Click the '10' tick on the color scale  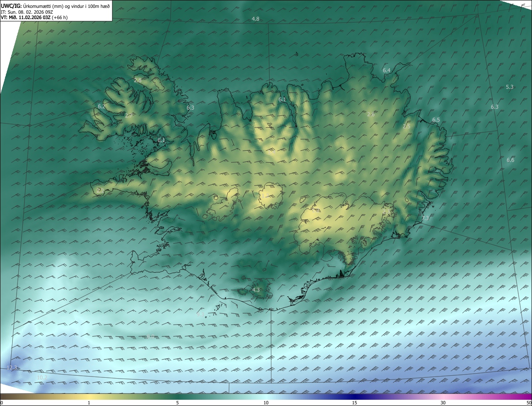point(266,403)
